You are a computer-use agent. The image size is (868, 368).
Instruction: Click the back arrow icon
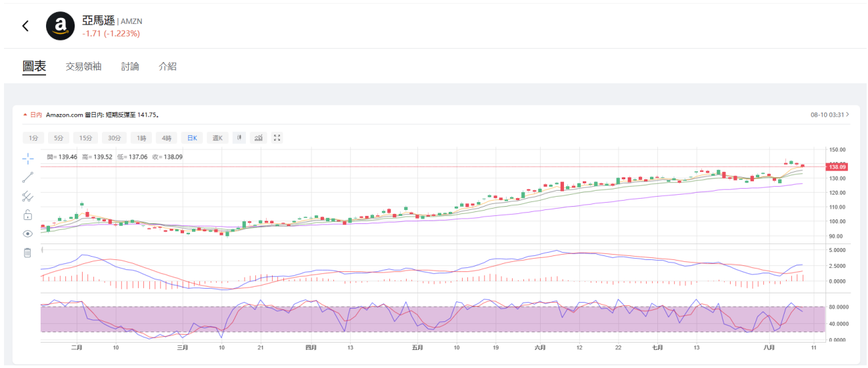(x=25, y=26)
